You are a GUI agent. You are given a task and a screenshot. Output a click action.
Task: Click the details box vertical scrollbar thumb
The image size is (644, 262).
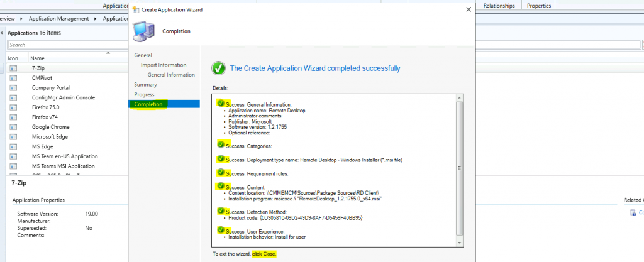point(460,168)
